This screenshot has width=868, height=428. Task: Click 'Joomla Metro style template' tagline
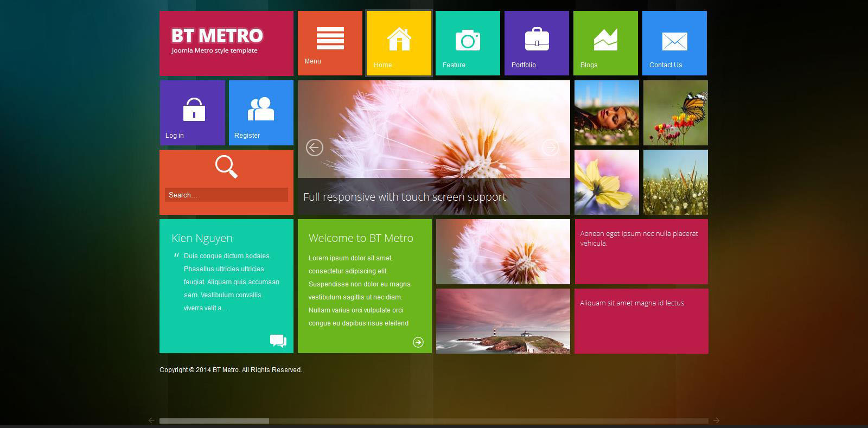(x=214, y=50)
